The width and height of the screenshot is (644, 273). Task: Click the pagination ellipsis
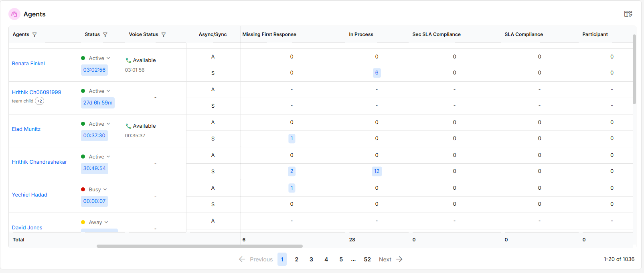tap(353, 260)
